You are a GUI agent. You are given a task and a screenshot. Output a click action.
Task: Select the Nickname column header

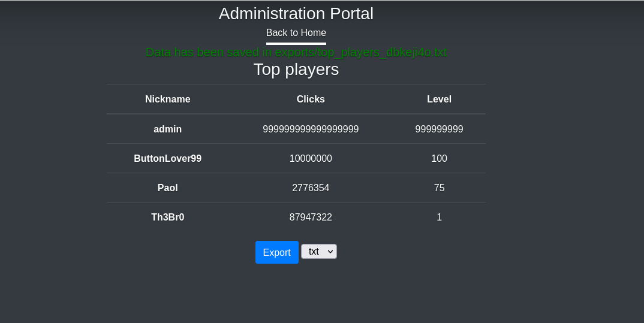pyautogui.click(x=168, y=99)
